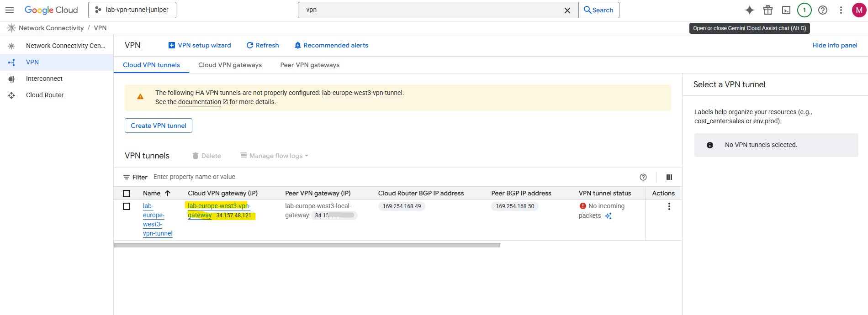Click the Cloud VPN gateway (IP) column header
Image resolution: width=868 pixels, height=315 pixels.
click(223, 193)
